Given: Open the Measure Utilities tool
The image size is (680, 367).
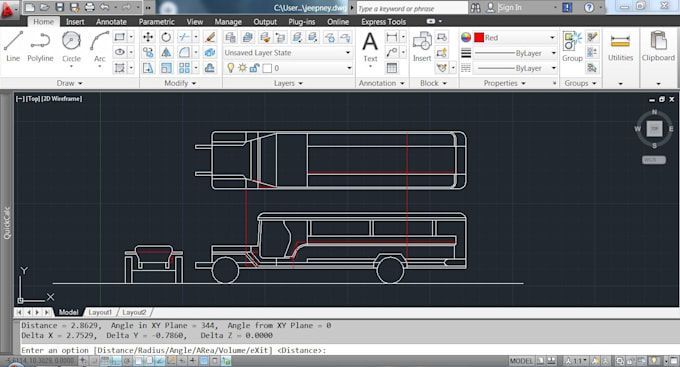Looking at the screenshot, I should [x=620, y=46].
